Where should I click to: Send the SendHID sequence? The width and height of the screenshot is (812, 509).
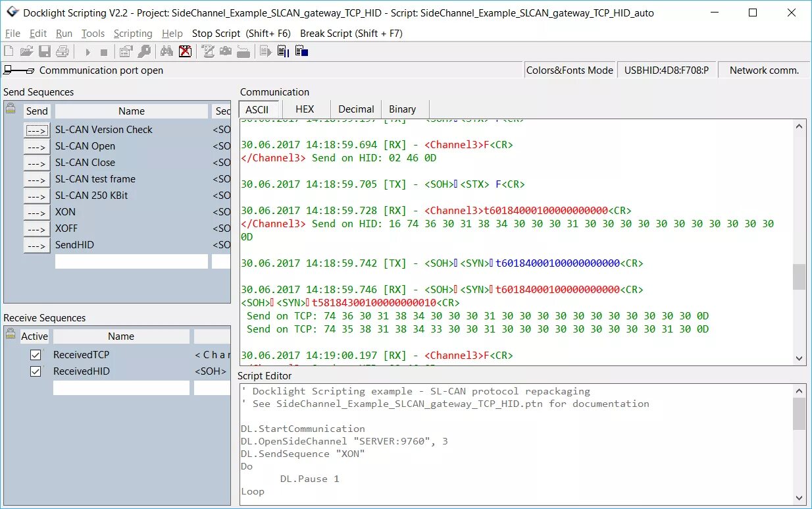[37, 246]
